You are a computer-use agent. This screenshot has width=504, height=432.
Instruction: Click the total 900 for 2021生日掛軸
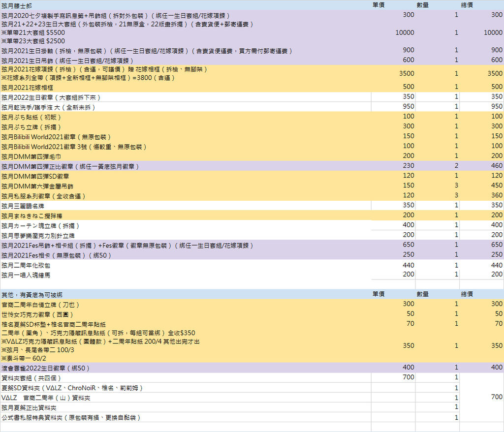pos(497,50)
